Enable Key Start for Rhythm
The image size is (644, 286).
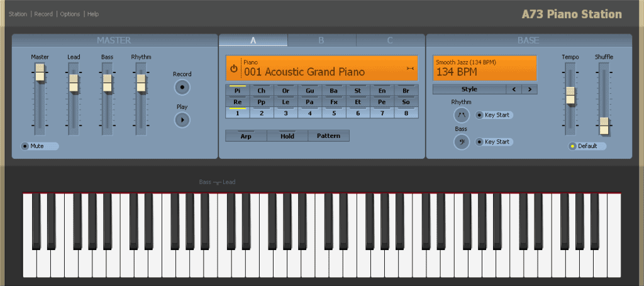(x=480, y=115)
